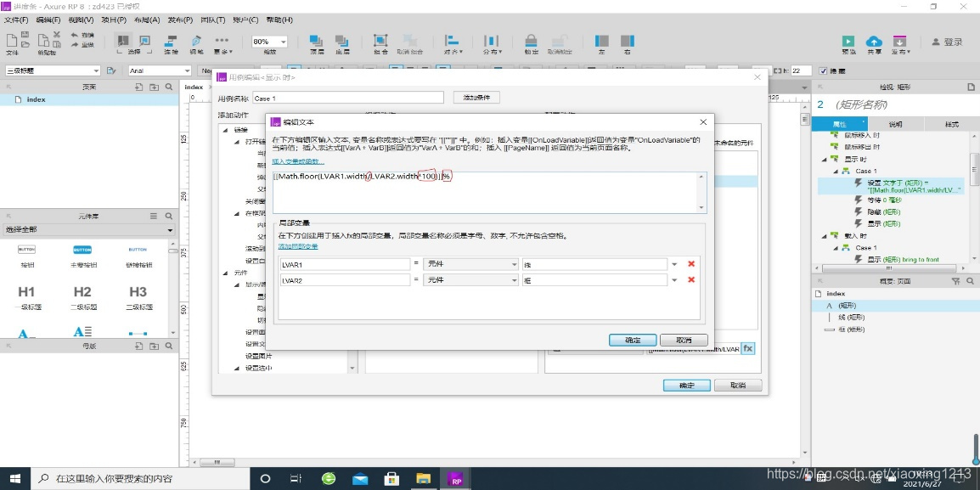Click the Login (登录) user icon
Image resolution: width=980 pixels, height=490 pixels.
tap(936, 42)
